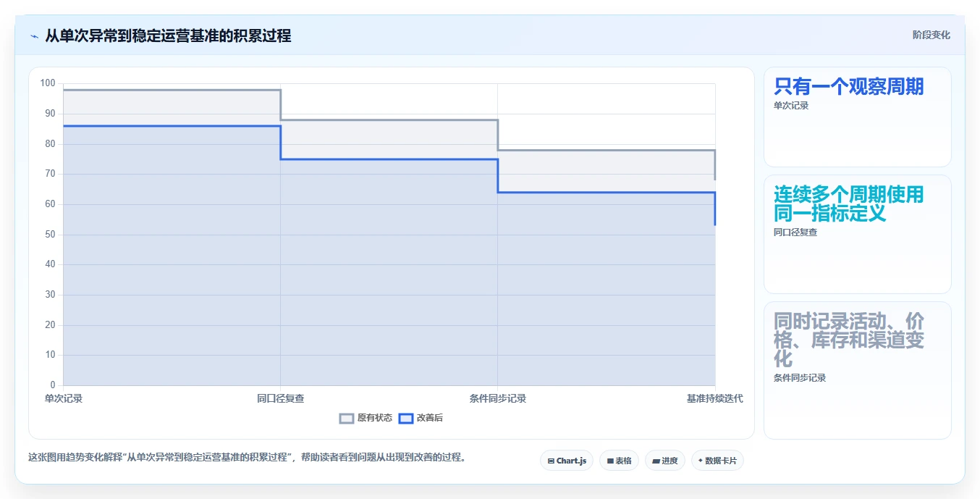Click the 同口径复查 x-axis label

[281, 398]
